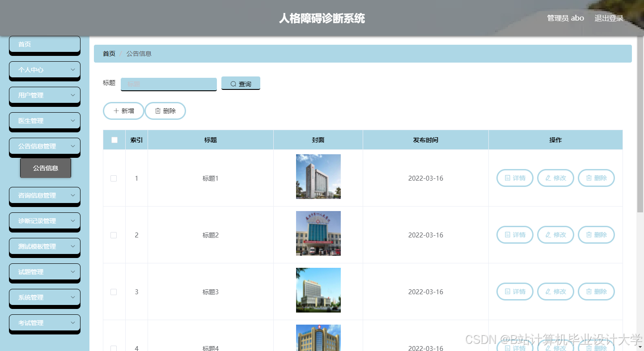Click 修改 button for row 标题4

(555, 347)
